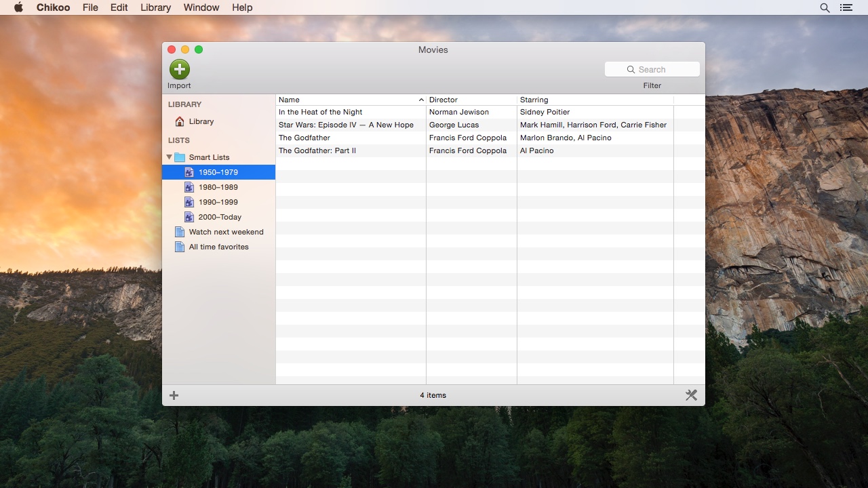Click the green Import toolbar icon
This screenshot has height=488, width=868.
pyautogui.click(x=179, y=68)
